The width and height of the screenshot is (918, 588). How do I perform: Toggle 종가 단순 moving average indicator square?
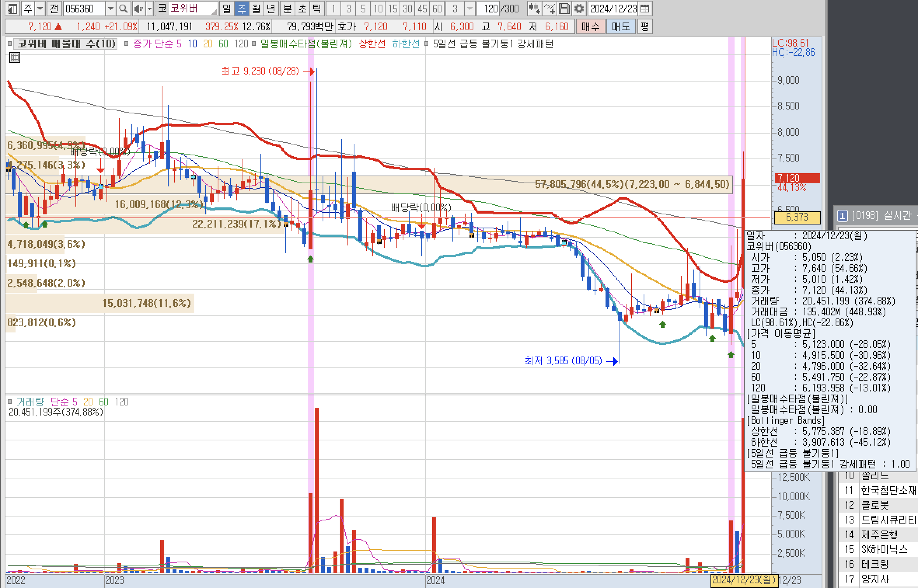126,44
